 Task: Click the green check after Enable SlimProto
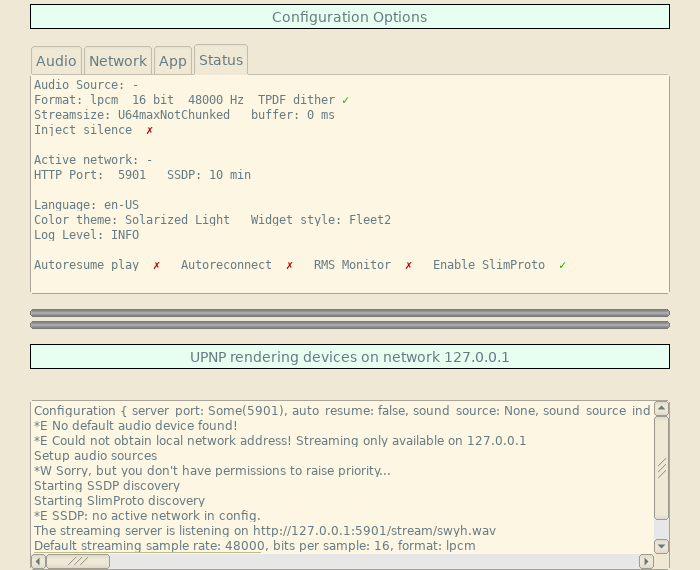coord(562,265)
